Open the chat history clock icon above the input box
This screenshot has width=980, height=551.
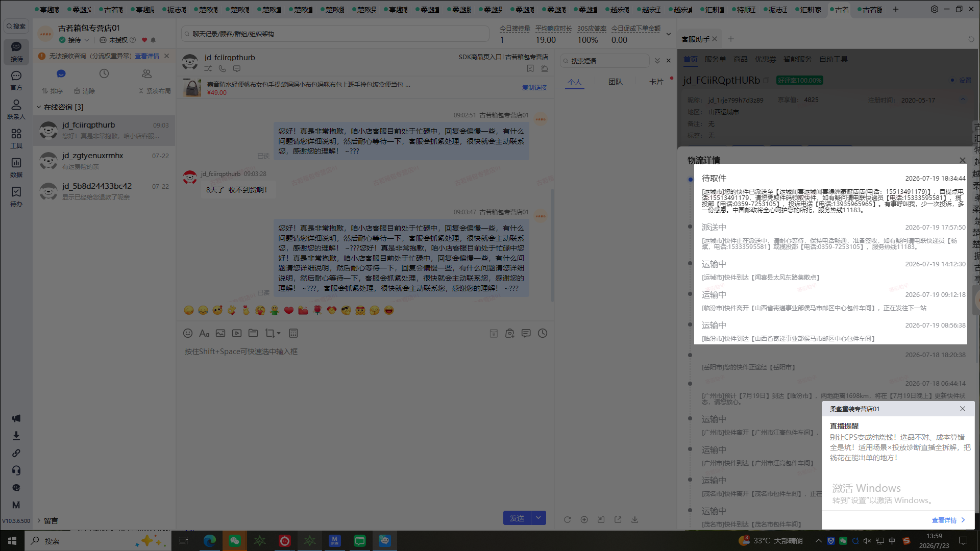(x=543, y=333)
